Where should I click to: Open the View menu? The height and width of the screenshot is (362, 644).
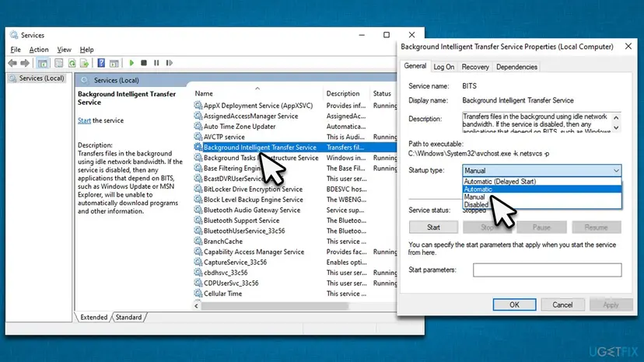pyautogui.click(x=64, y=50)
